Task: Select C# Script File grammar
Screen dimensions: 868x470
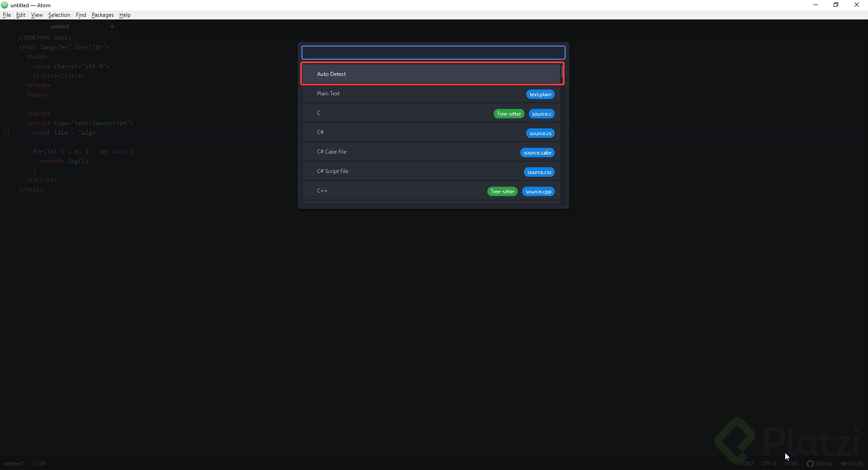Action: click(x=431, y=171)
